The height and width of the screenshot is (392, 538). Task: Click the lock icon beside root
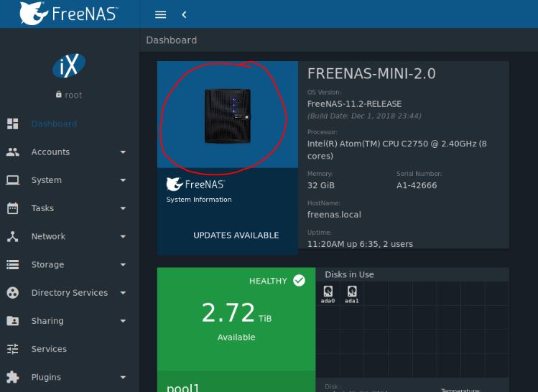tap(59, 94)
